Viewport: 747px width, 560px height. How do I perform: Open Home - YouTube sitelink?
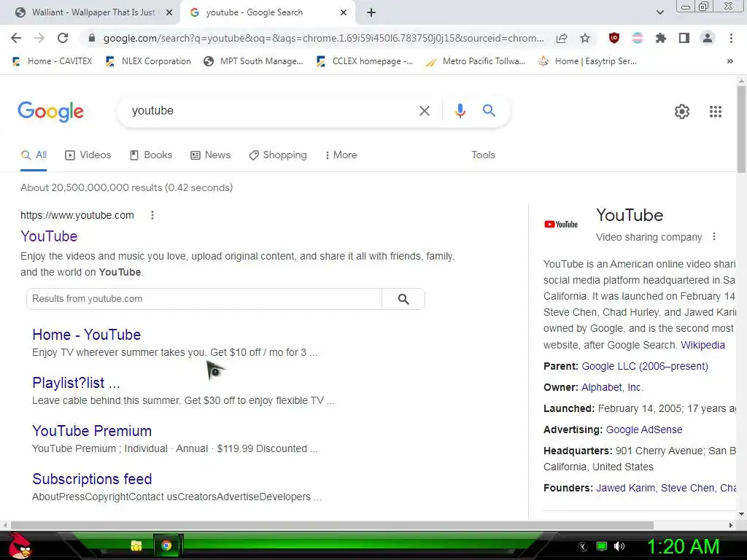coord(86,334)
